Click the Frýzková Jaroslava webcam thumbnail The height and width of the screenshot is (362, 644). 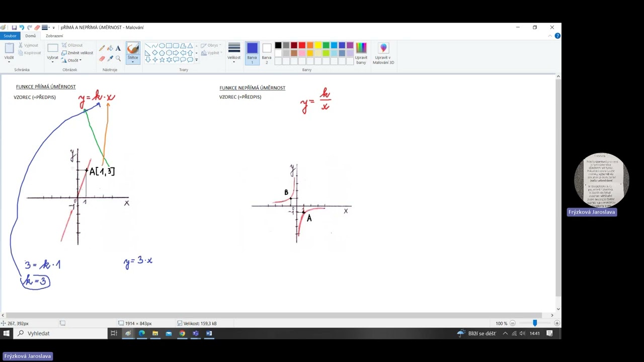(x=601, y=180)
